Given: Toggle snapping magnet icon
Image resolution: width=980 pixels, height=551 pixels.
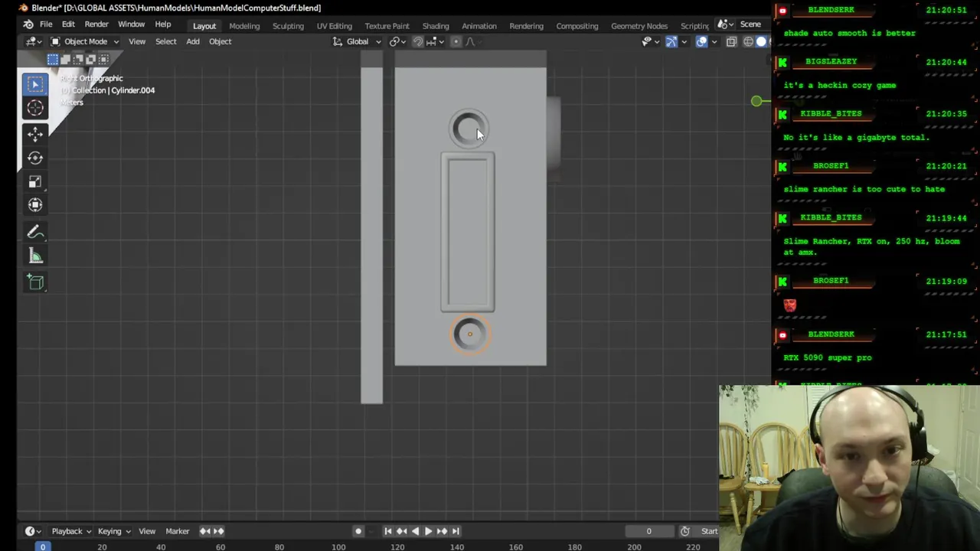Looking at the screenshot, I should click(x=418, y=41).
